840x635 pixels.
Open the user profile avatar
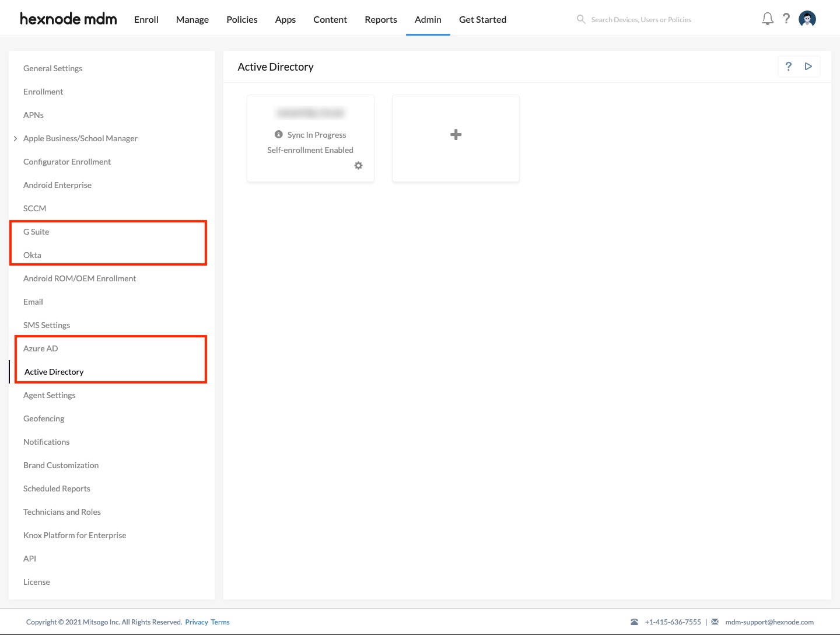(x=807, y=18)
